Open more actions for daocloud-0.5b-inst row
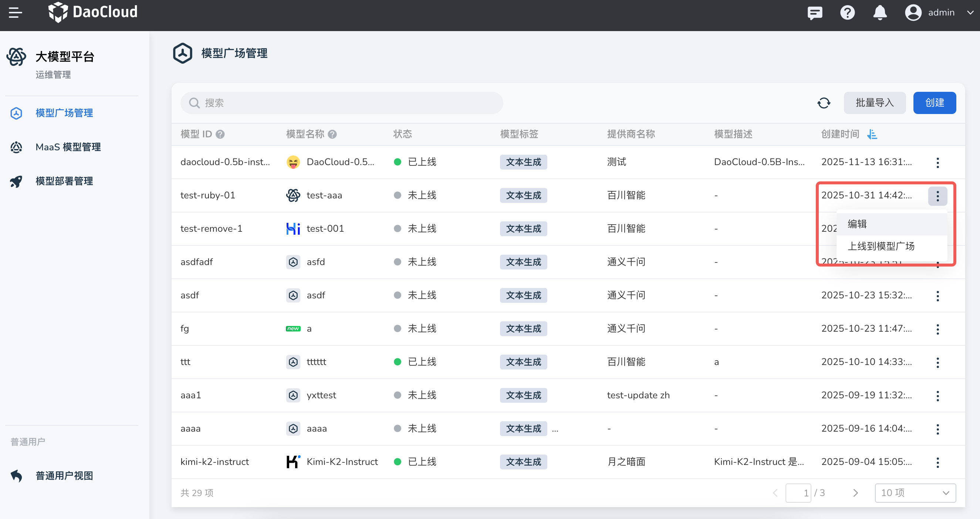980x519 pixels. [x=937, y=163]
